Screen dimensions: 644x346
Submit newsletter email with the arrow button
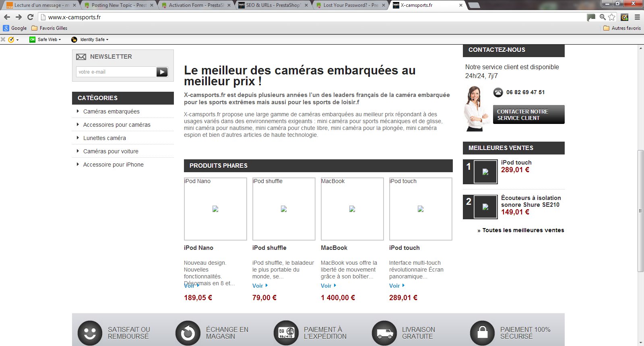(x=162, y=72)
